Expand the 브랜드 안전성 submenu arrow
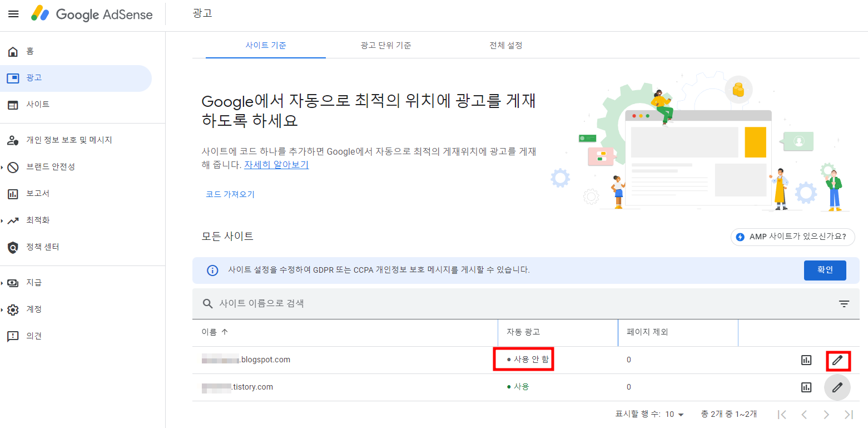Image resolution: width=868 pixels, height=428 pixels. (2, 167)
